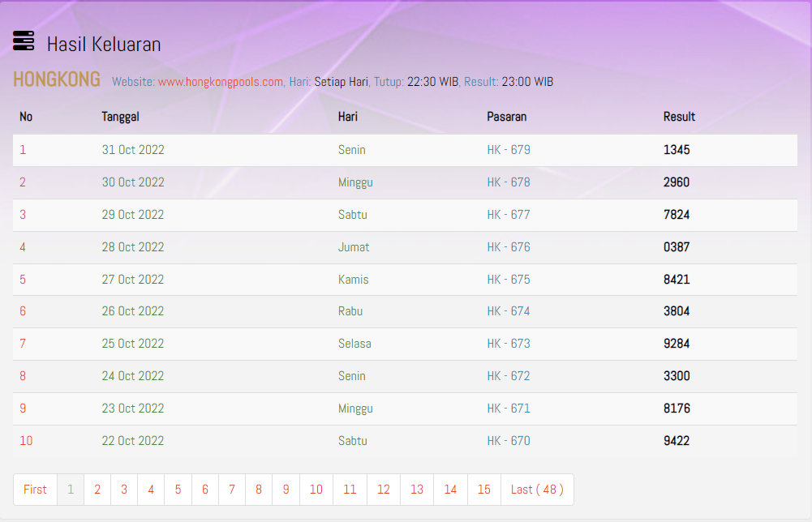Click the Pasaran column header
The width and height of the screenshot is (812, 522).
click(x=506, y=117)
